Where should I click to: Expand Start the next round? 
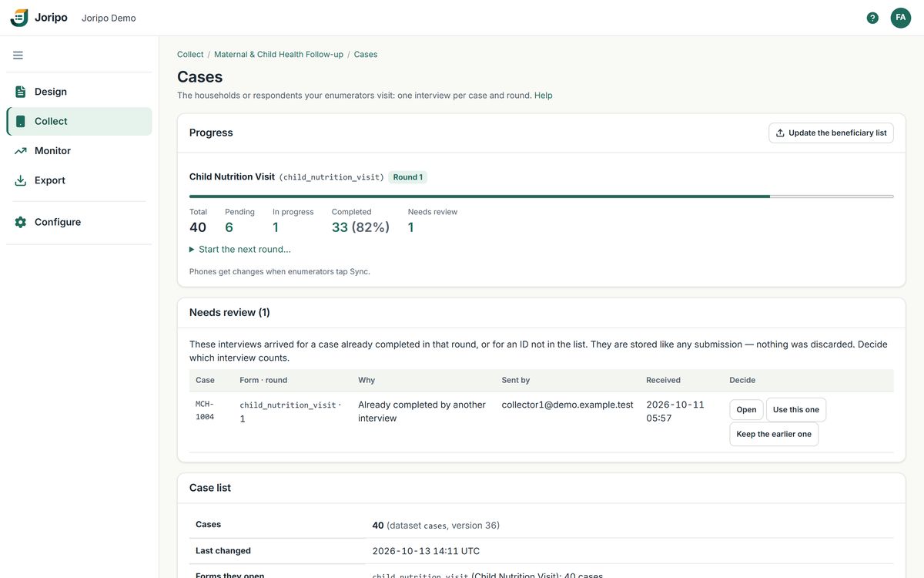(x=240, y=249)
